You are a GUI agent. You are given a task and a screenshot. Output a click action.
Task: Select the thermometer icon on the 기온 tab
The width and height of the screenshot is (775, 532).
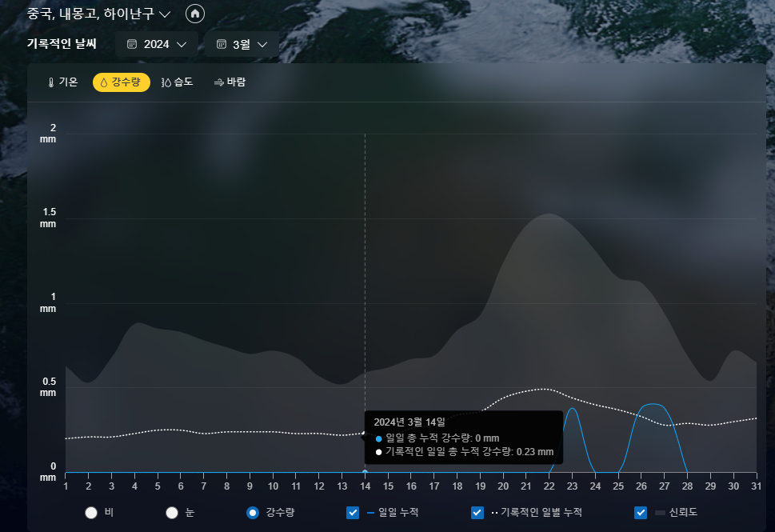50,82
